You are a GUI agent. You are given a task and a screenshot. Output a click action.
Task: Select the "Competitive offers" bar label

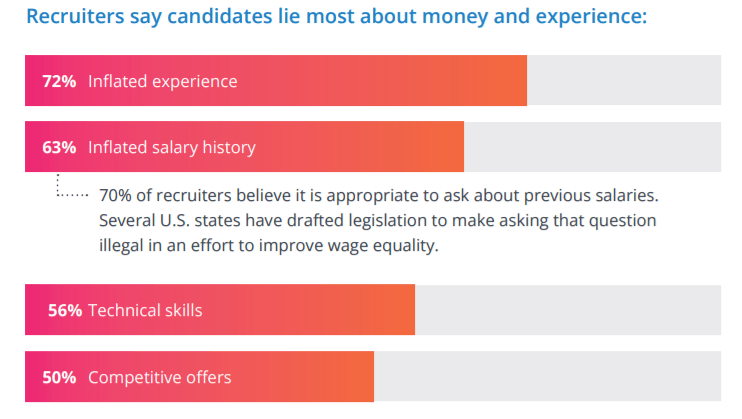click(x=160, y=377)
